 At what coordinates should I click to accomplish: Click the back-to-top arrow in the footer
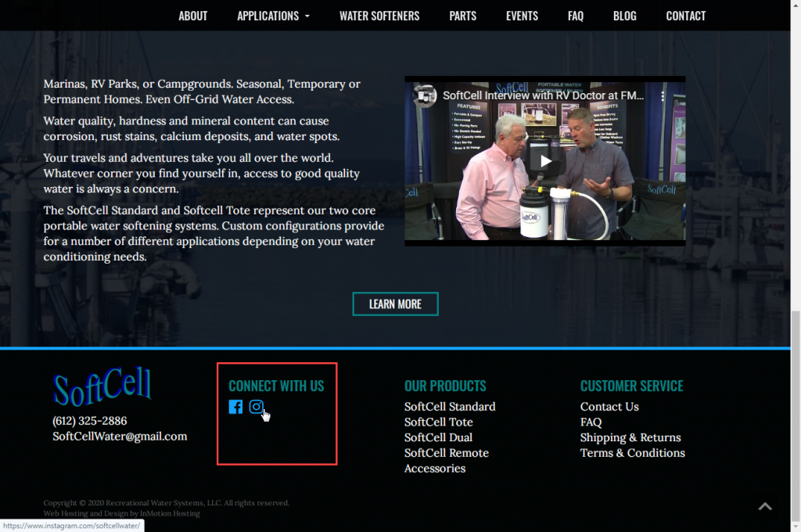[765, 506]
